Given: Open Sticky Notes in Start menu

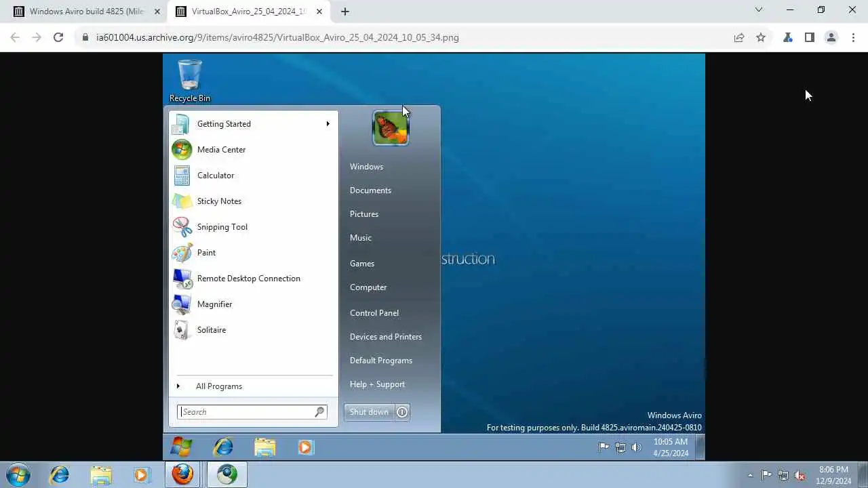Looking at the screenshot, I should click(219, 201).
